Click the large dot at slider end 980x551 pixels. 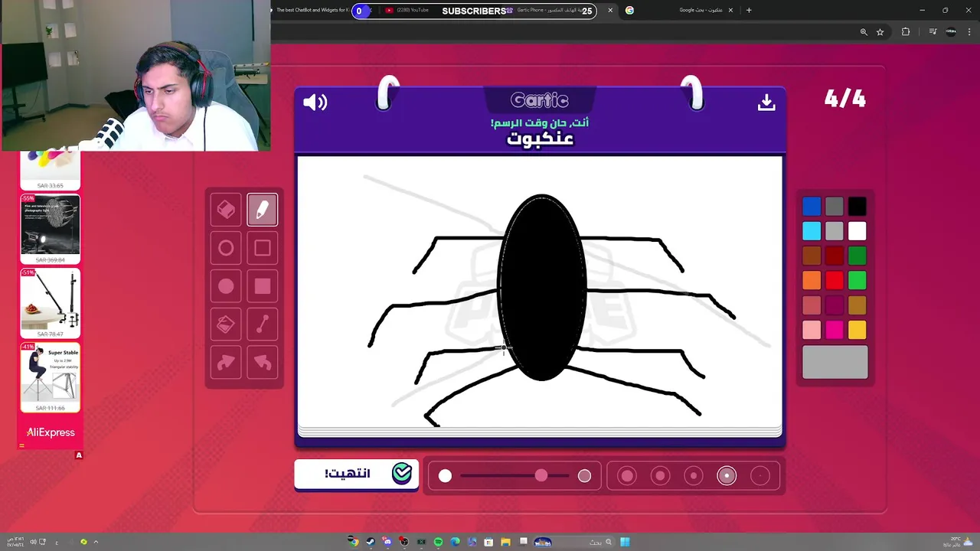click(x=584, y=476)
